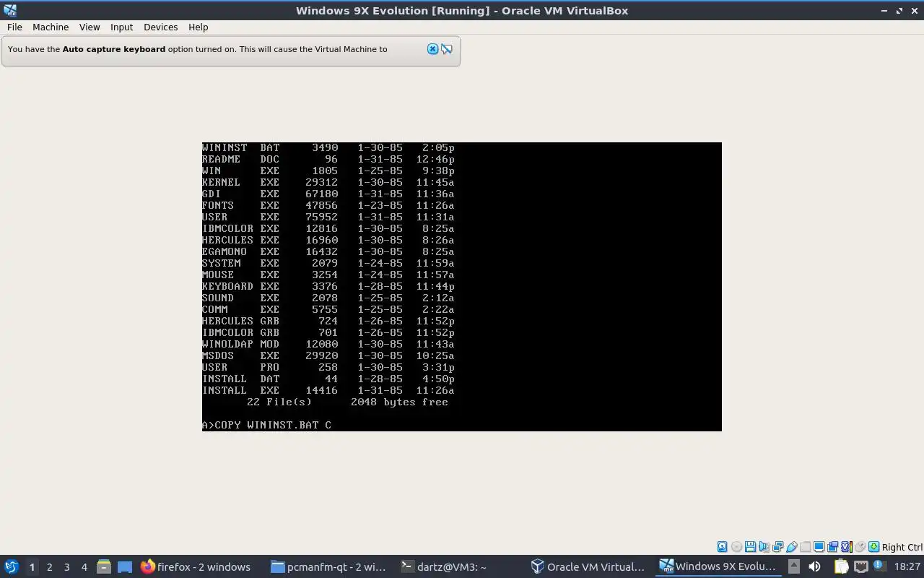The height and width of the screenshot is (578, 924).
Task: Open the Machine menu
Action: coord(51,27)
